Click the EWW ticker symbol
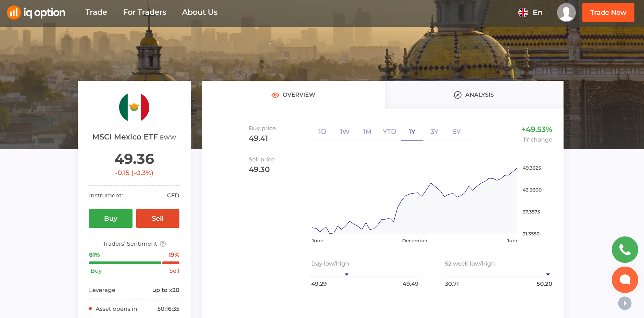The width and height of the screenshot is (644, 318). pyautogui.click(x=168, y=137)
